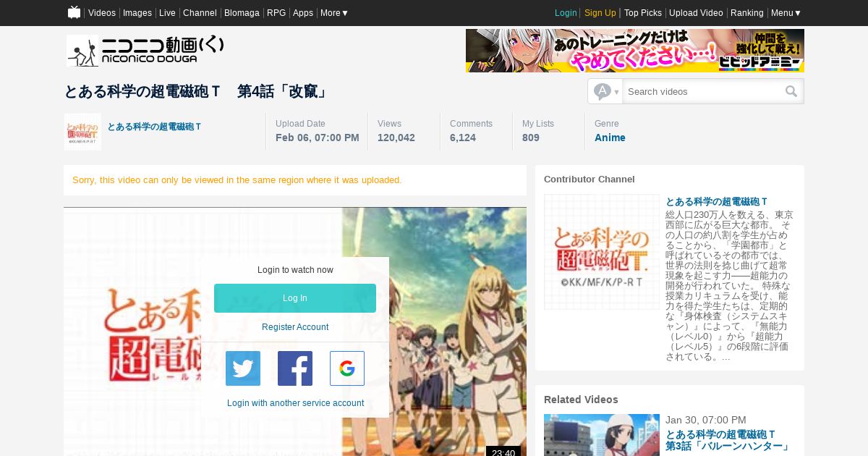Open the Videos section
Screen dimensions: 868x456
coord(102,13)
